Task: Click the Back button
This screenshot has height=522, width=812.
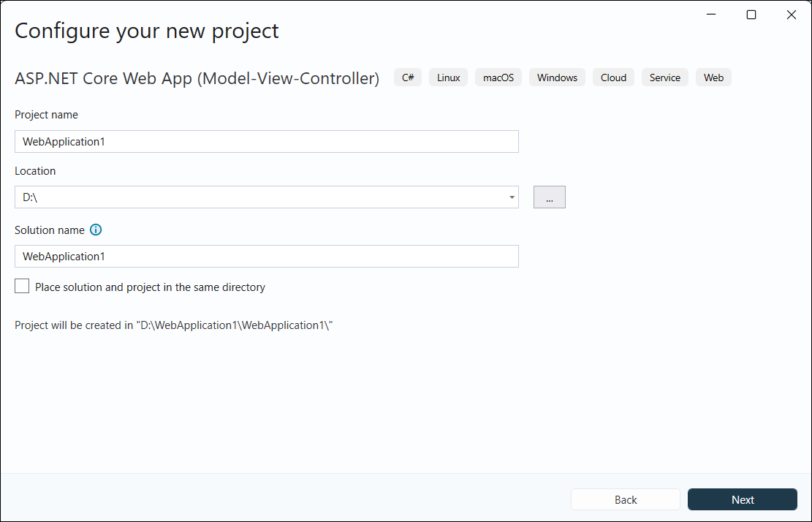Action: (625, 499)
